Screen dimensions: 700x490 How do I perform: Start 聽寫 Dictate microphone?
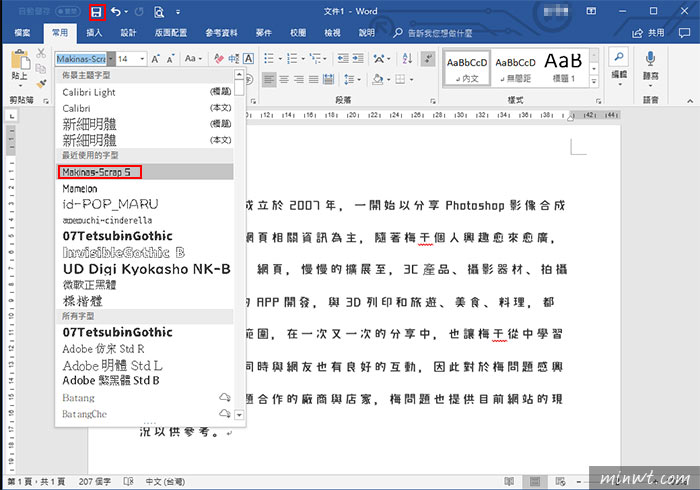point(650,69)
